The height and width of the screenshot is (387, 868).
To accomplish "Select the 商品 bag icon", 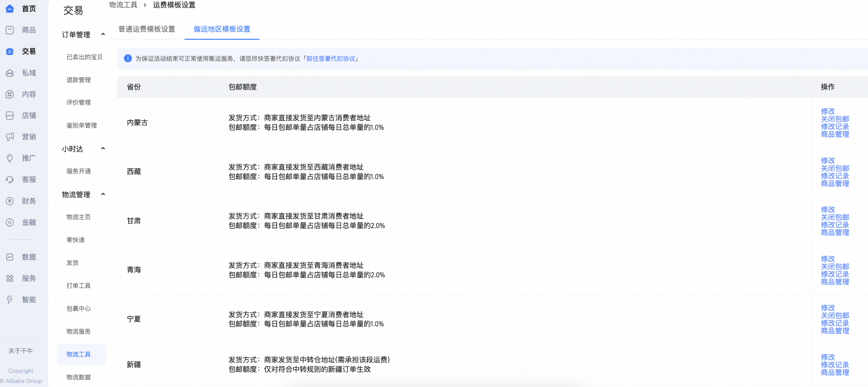I will point(10,30).
